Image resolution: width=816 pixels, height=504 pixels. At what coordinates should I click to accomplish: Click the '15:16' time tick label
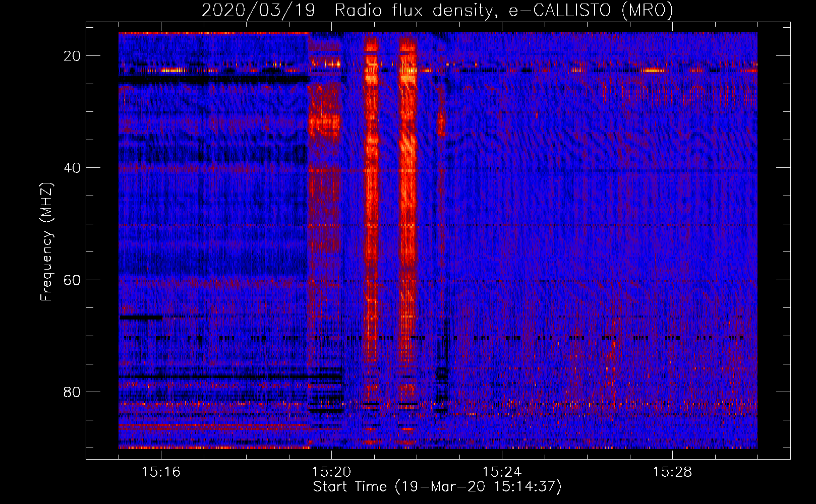click(x=161, y=472)
